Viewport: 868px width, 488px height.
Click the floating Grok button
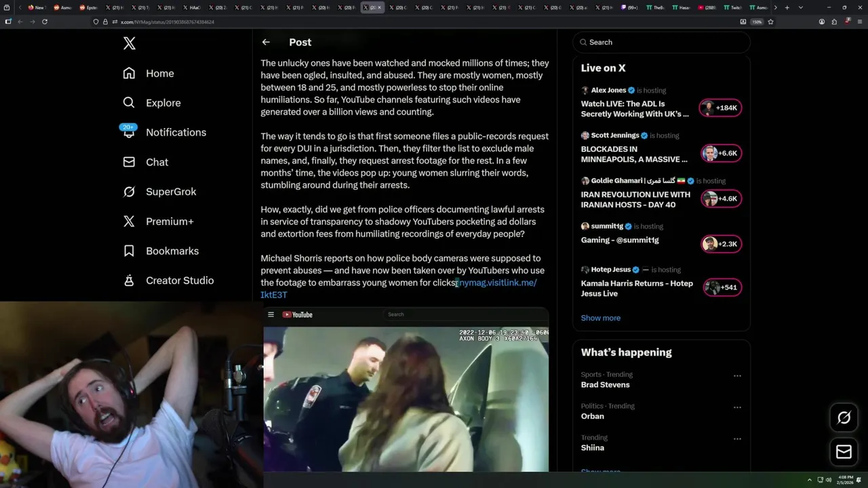pos(844,418)
